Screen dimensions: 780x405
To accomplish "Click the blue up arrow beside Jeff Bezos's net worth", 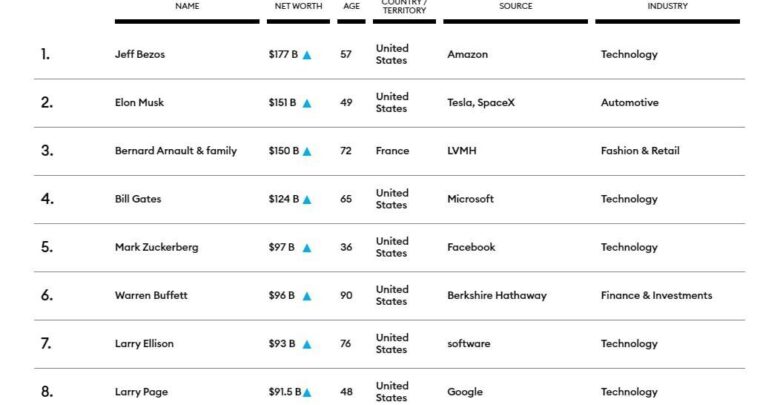I will (307, 55).
